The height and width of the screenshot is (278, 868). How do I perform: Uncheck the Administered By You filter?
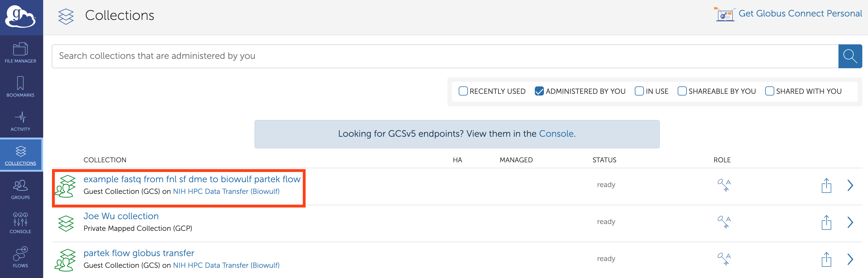coord(539,91)
